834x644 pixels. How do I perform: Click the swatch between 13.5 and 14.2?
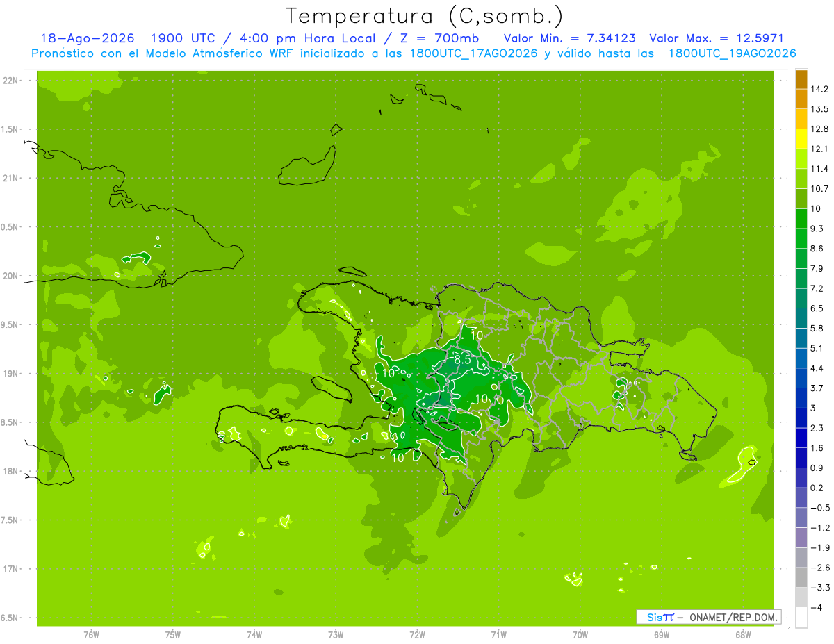tap(801, 99)
